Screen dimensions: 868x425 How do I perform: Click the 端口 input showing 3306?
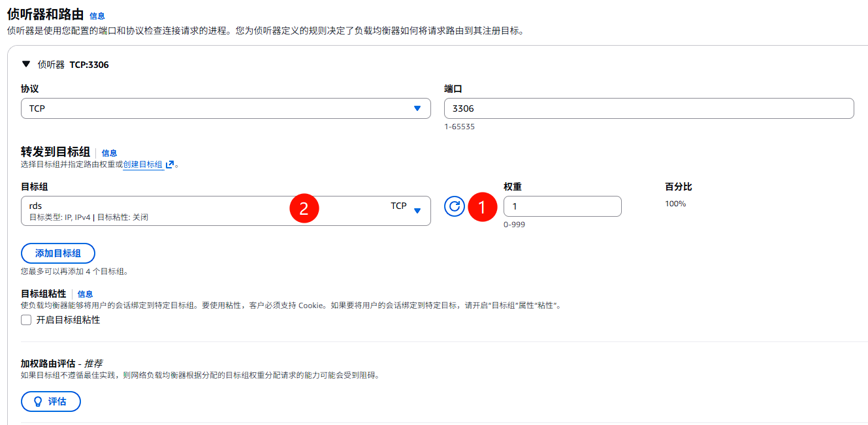pyautogui.click(x=649, y=108)
